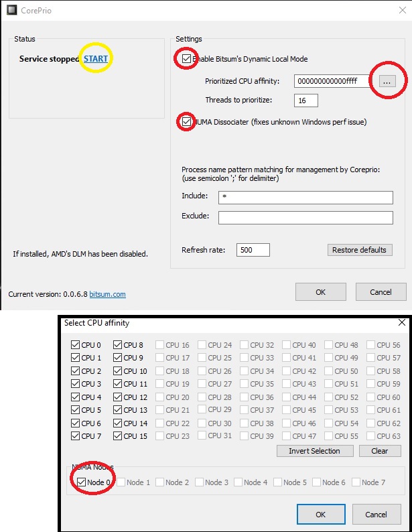Click the CorePrio app icon in title bar
This screenshot has height=532, width=412.
(12, 10)
